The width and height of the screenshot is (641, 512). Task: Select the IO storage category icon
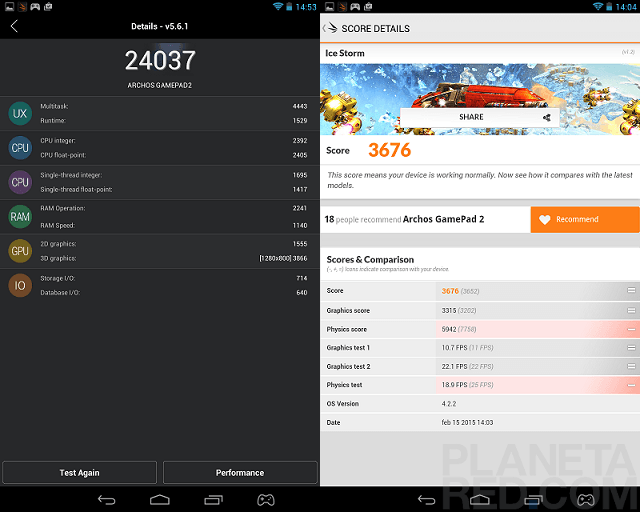coord(19,285)
